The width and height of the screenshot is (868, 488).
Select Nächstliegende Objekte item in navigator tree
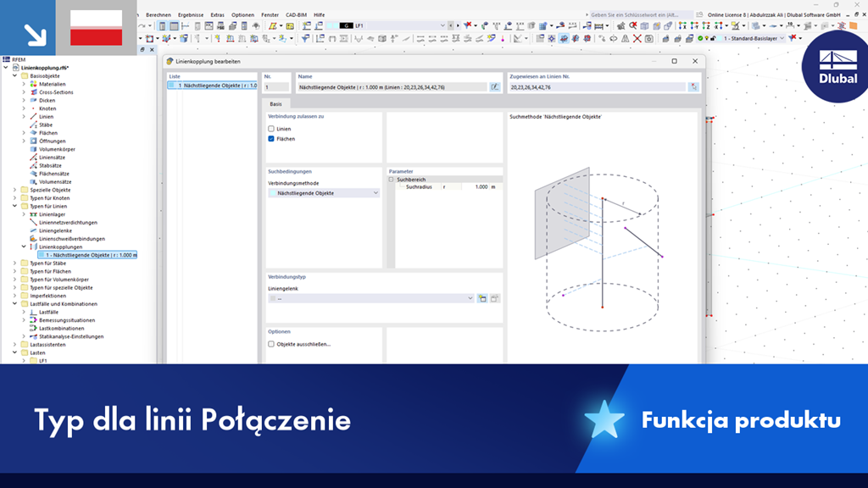tap(87, 255)
